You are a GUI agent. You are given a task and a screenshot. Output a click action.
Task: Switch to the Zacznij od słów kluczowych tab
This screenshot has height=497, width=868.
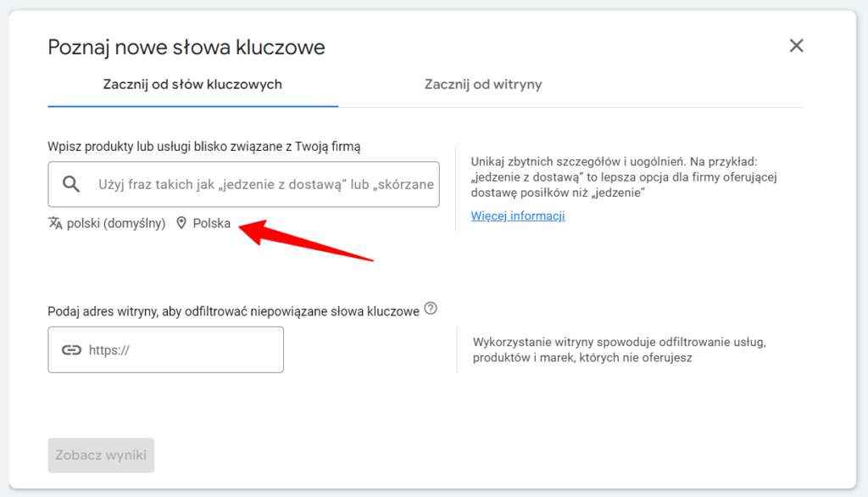point(192,85)
